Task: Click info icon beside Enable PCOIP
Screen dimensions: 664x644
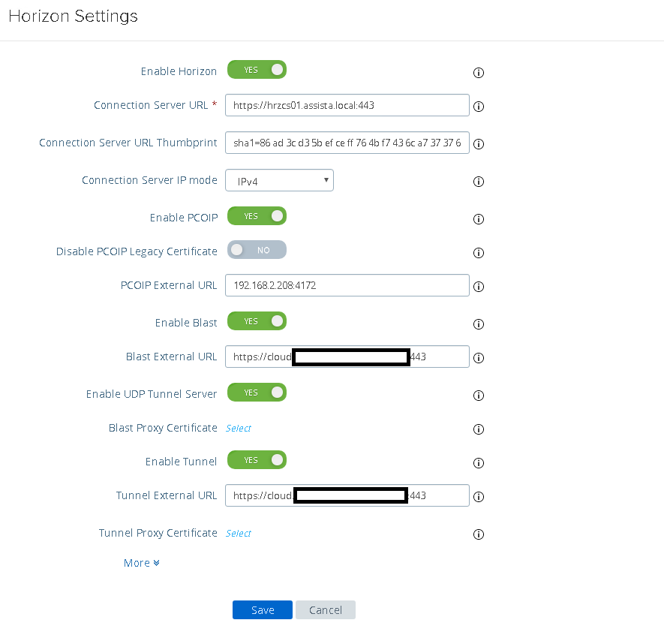Action: click(478, 219)
